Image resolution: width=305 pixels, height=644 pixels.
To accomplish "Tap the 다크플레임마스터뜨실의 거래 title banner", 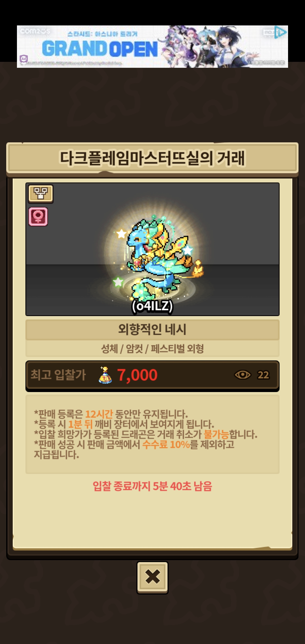I will [x=152, y=158].
